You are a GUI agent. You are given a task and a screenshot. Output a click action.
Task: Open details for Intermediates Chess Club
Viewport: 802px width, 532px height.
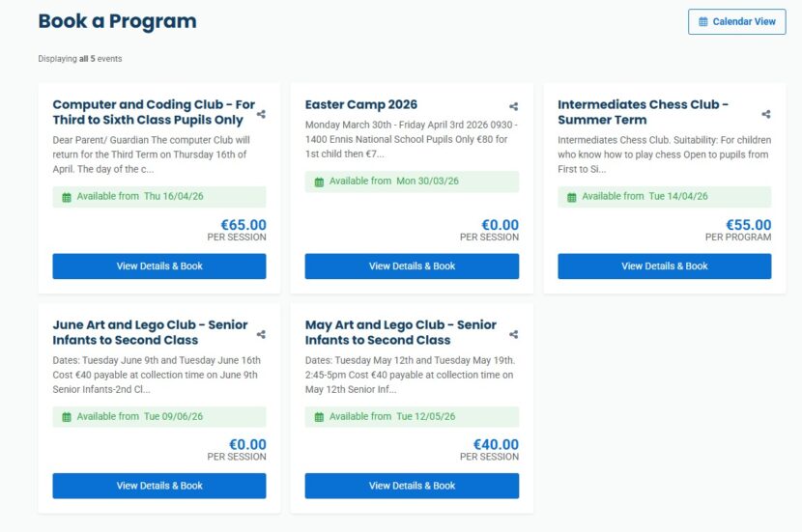[x=664, y=266]
